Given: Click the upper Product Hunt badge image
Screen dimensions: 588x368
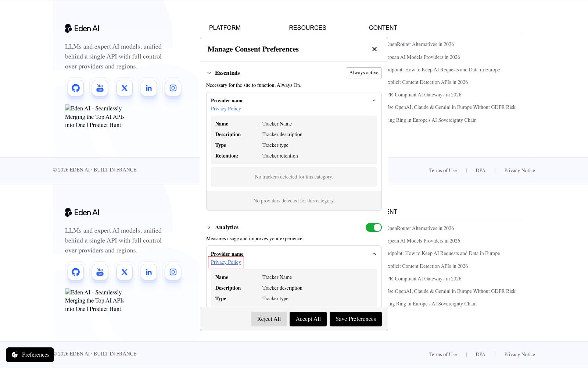Looking at the screenshot, I should click(95, 117).
